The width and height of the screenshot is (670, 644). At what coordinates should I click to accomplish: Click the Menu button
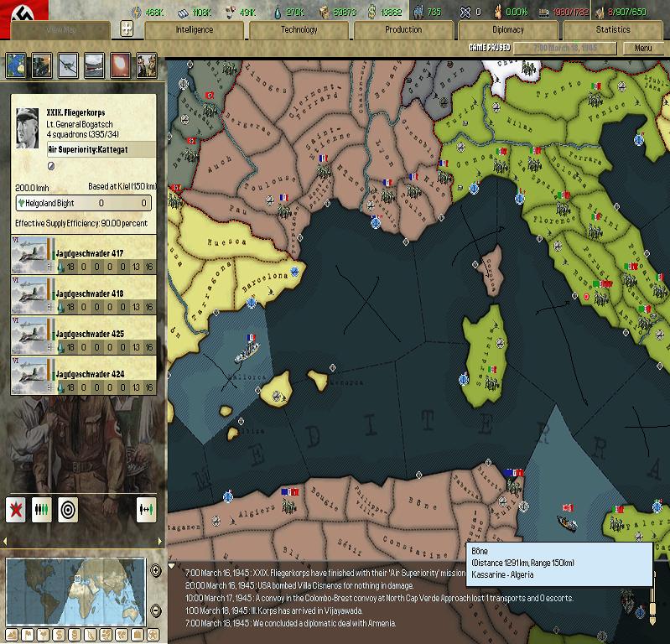coord(642,48)
